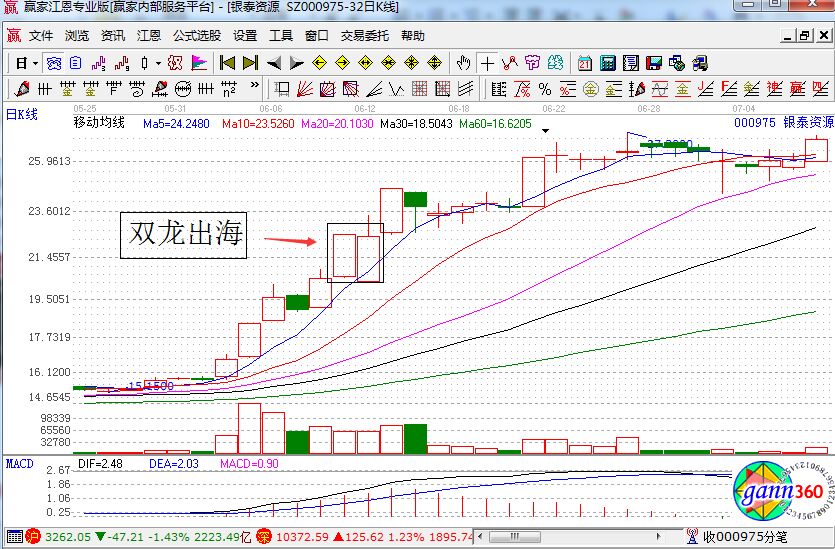Open candlestick style dropdown arrow
Screen dimensions: 835x549
[x=158, y=62]
